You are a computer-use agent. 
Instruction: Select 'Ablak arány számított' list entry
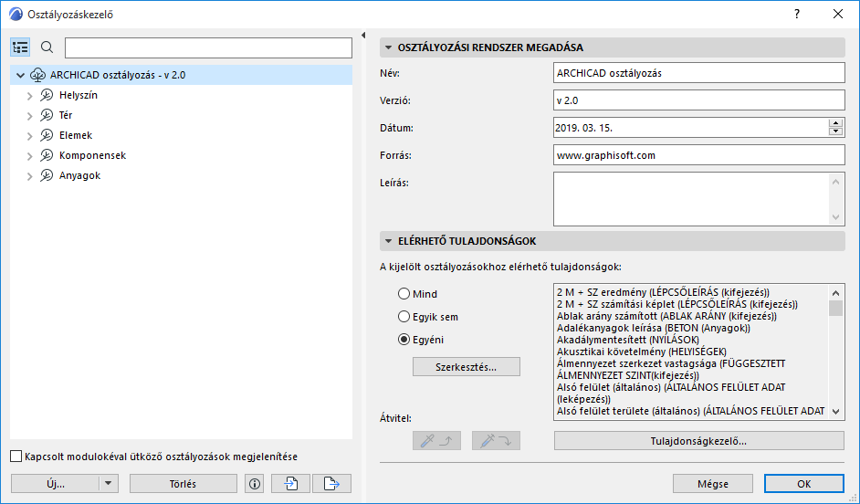666,317
